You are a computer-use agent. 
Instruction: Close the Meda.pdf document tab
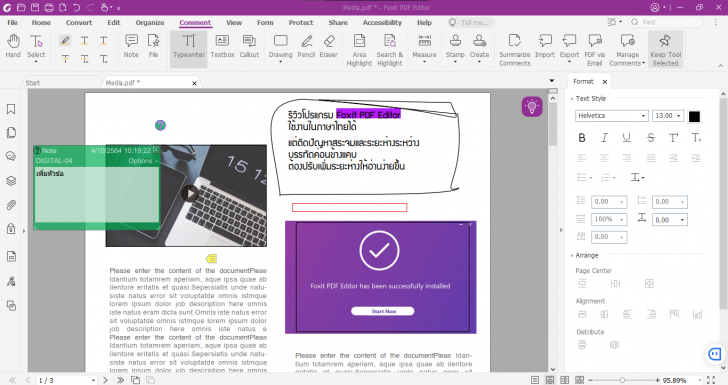pyautogui.click(x=194, y=83)
